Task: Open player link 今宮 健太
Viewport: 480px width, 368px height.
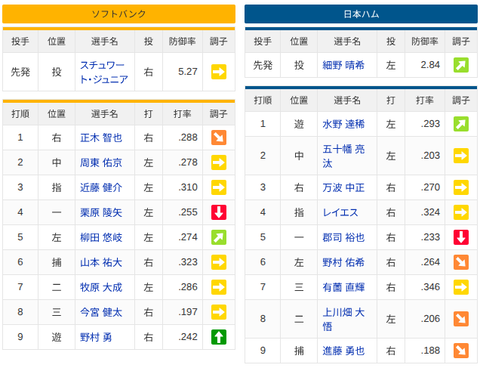Action: tap(101, 312)
